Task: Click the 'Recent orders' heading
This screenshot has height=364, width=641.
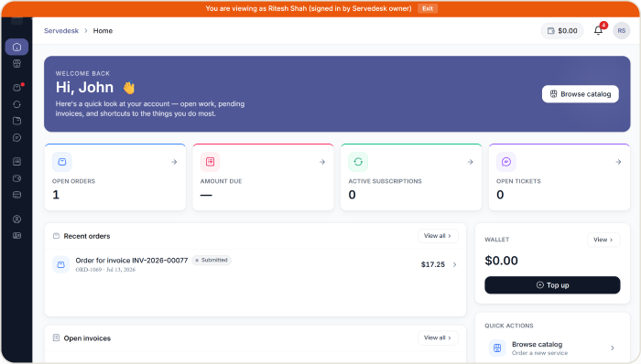Action: 87,236
